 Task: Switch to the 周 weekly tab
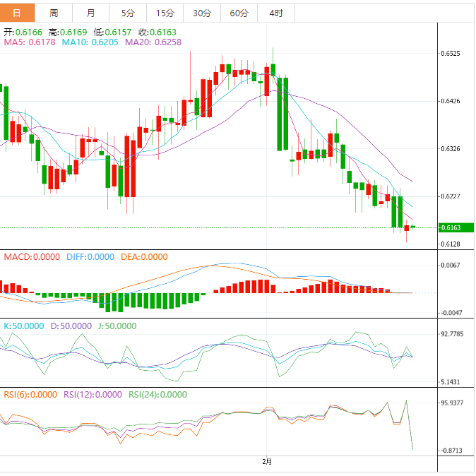point(54,13)
